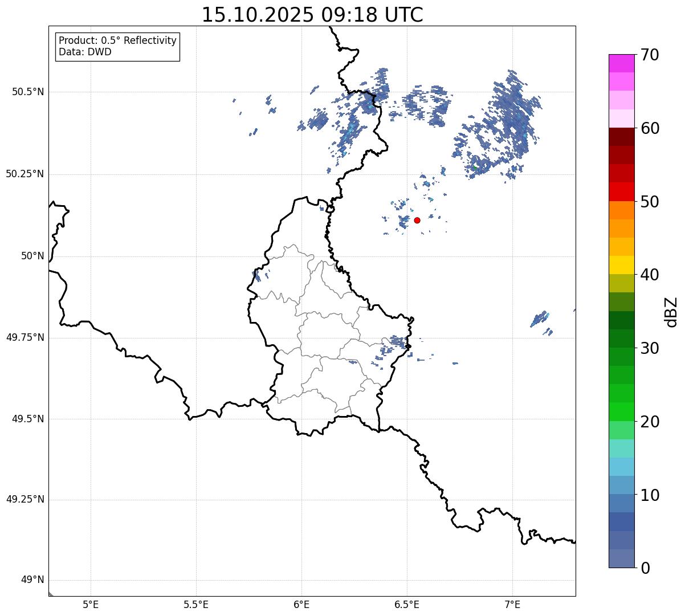Click the colorbar tick label 60

[x=650, y=128]
